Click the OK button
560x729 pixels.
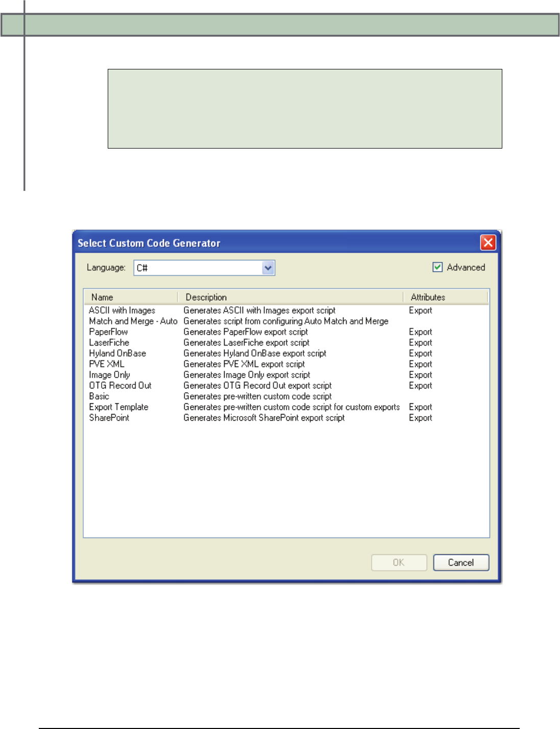pos(399,562)
